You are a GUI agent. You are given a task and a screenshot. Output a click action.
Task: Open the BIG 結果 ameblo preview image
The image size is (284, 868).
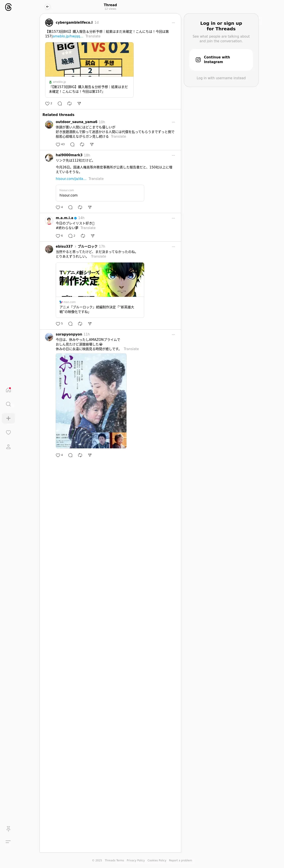(x=89, y=59)
